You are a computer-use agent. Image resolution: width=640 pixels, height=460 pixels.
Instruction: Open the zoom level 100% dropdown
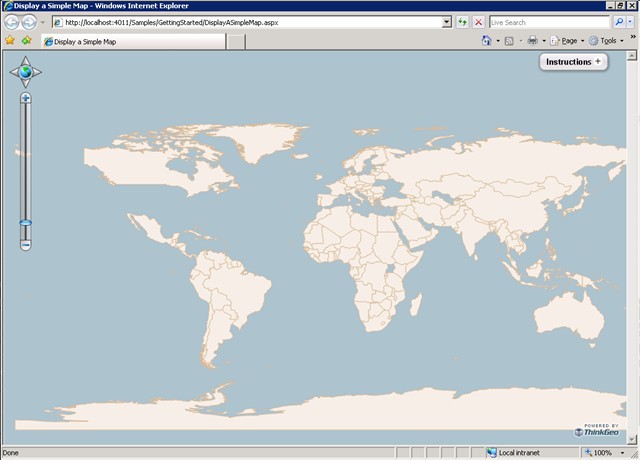(x=606, y=453)
